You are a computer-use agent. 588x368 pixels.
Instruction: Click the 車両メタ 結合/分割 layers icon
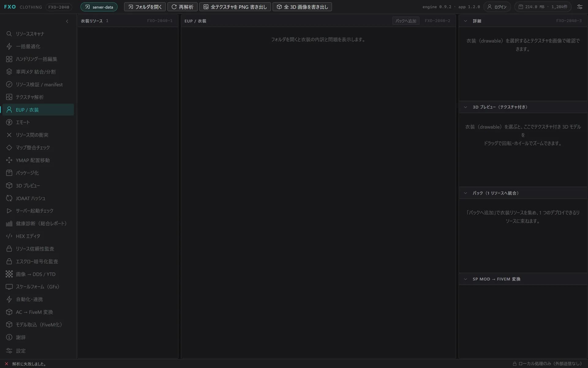coord(9,72)
